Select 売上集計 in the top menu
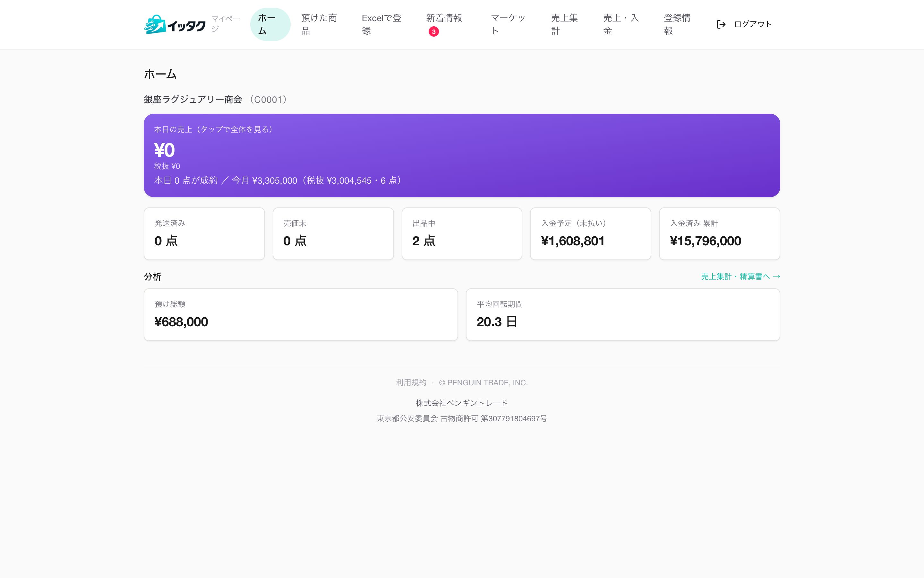The image size is (924, 578). [567, 24]
